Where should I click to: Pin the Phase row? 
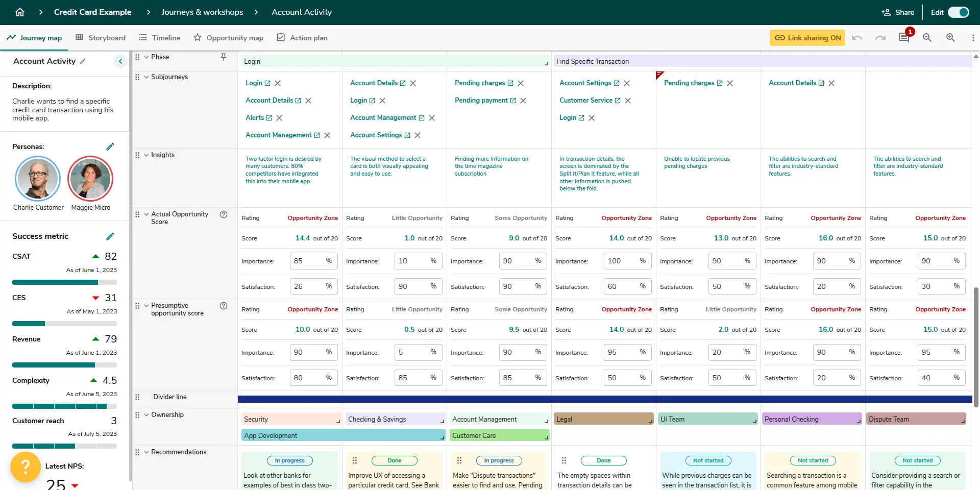pyautogui.click(x=224, y=57)
